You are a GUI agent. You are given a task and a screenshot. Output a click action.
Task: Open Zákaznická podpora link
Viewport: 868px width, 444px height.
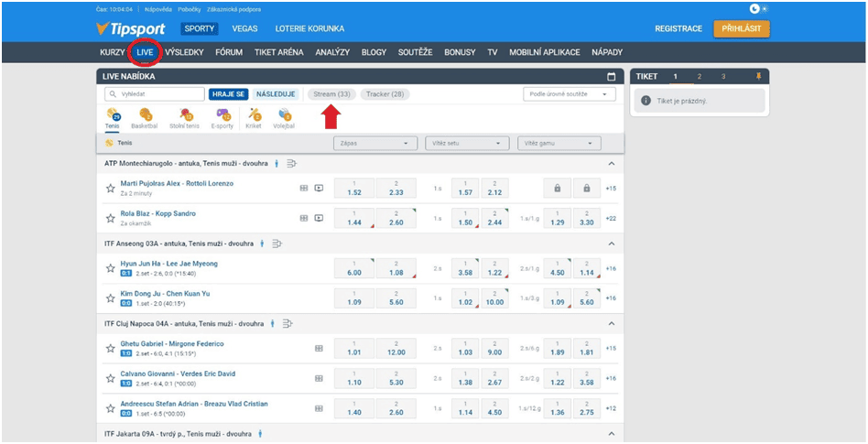click(x=234, y=9)
